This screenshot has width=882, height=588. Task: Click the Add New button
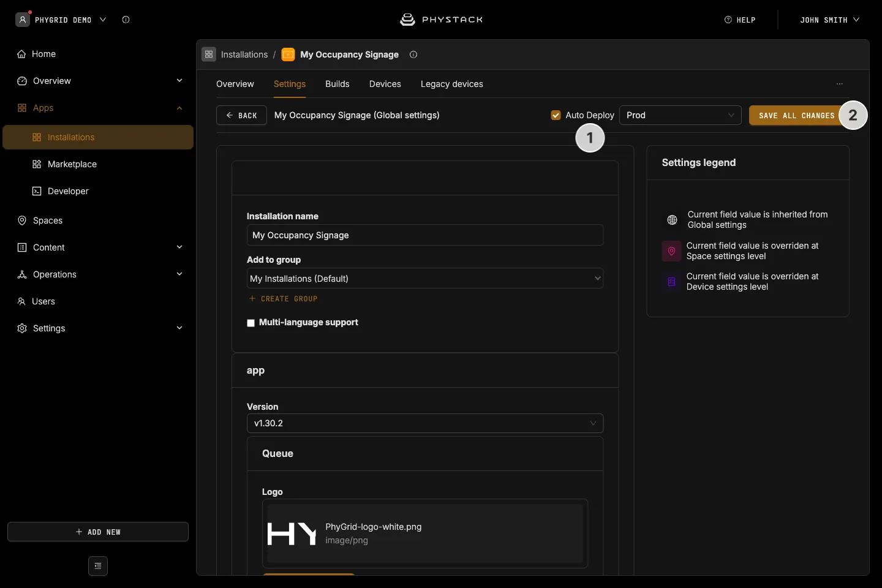(98, 532)
